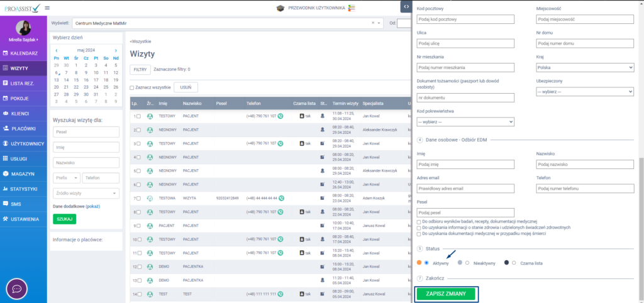Click WhatsApp phone icon in row 1
Image resolution: width=644 pixels, height=303 pixels.
click(280, 116)
